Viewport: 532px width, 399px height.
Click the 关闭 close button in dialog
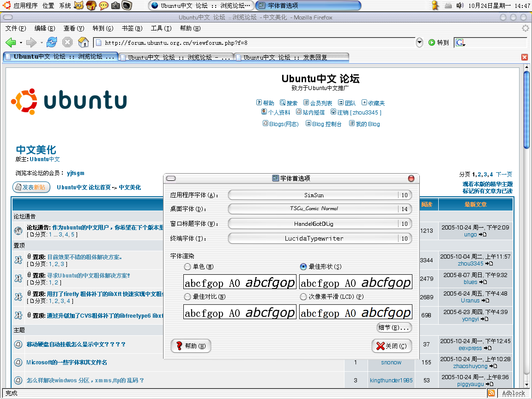pyautogui.click(x=392, y=346)
